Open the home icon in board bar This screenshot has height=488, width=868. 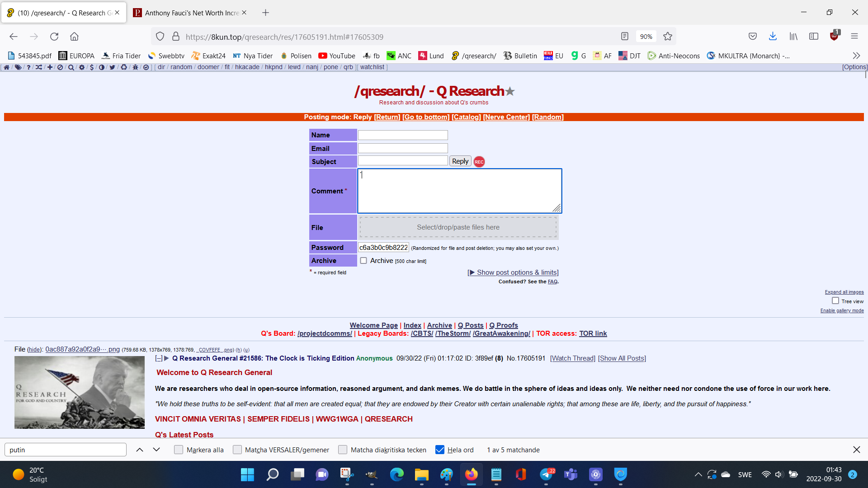(x=6, y=67)
